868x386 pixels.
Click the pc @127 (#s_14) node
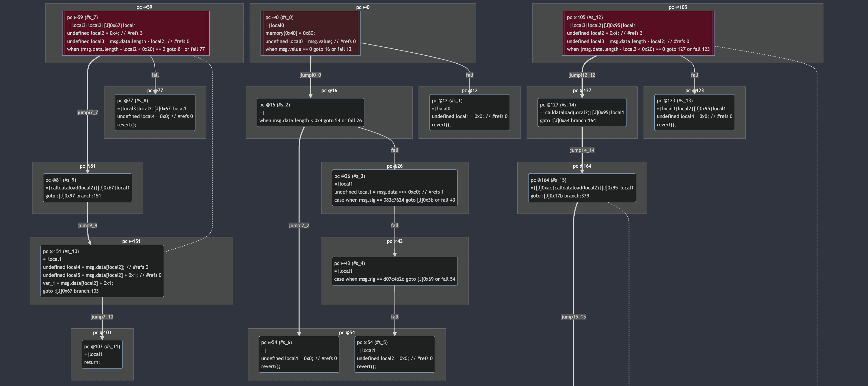[582, 112]
